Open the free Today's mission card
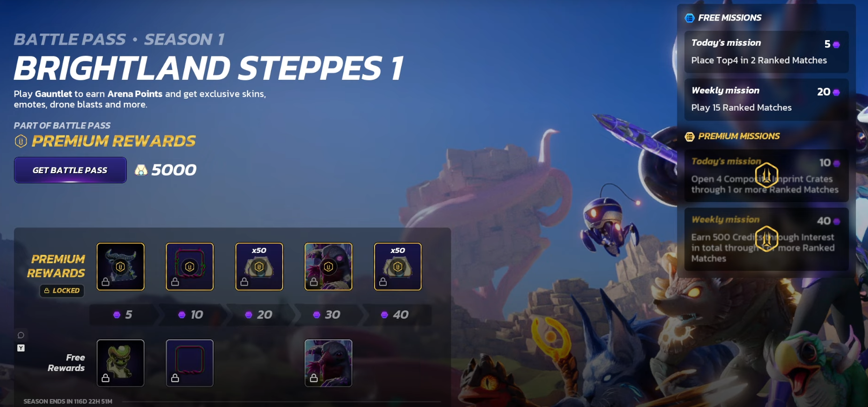The height and width of the screenshot is (407, 868). tap(766, 52)
